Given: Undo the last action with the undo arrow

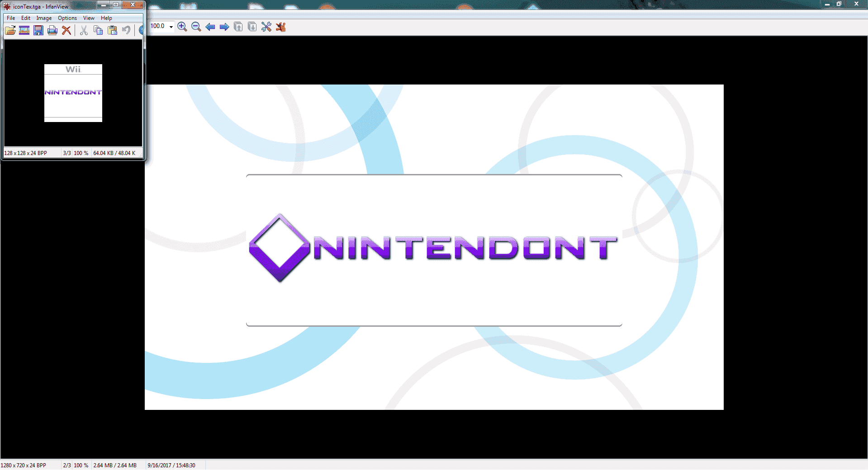Looking at the screenshot, I should coord(126,30).
